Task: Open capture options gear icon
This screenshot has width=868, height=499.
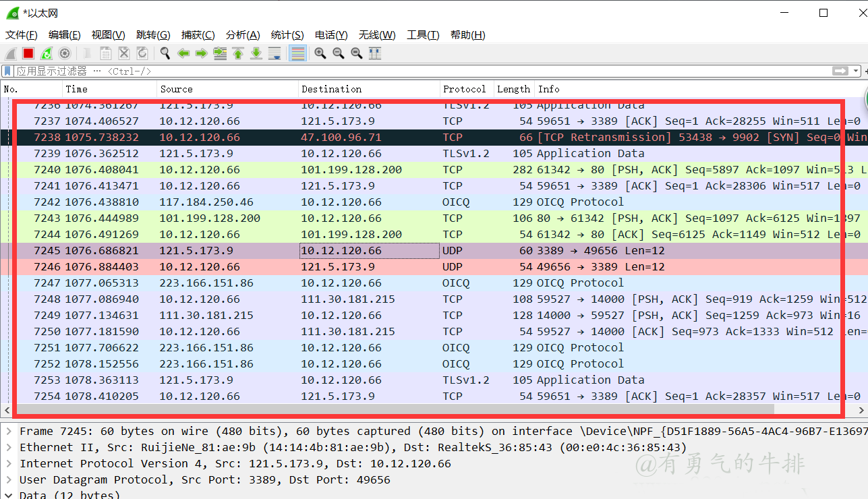Action: (65, 53)
